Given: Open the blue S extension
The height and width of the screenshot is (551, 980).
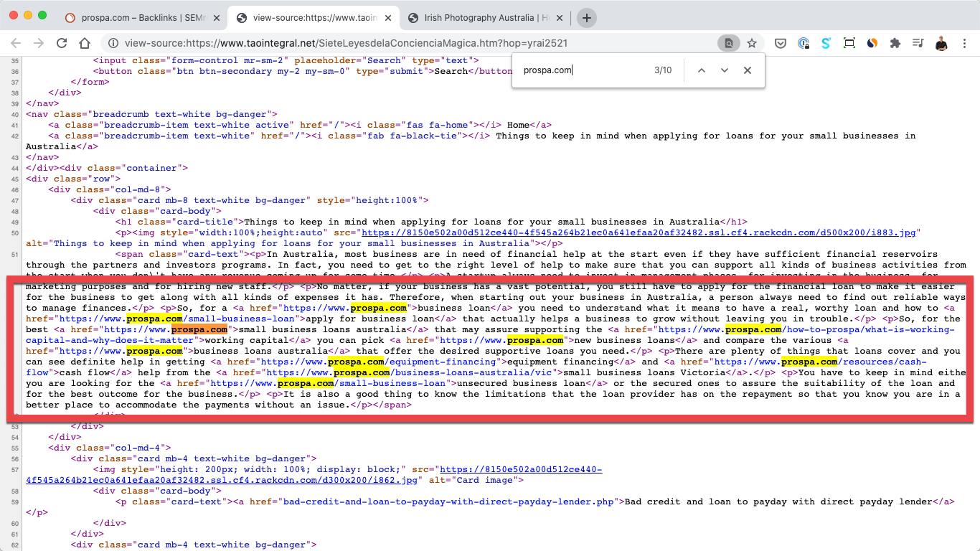Looking at the screenshot, I should (826, 43).
